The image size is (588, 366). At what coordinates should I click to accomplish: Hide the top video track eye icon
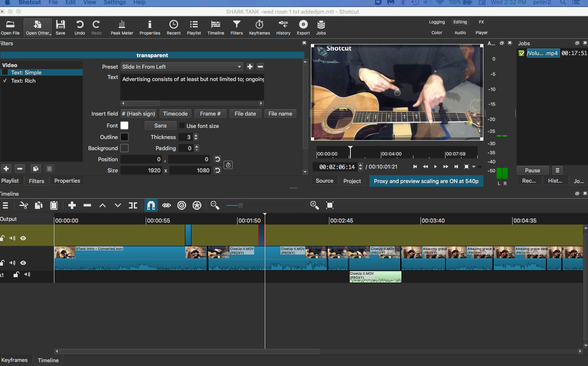click(x=23, y=238)
